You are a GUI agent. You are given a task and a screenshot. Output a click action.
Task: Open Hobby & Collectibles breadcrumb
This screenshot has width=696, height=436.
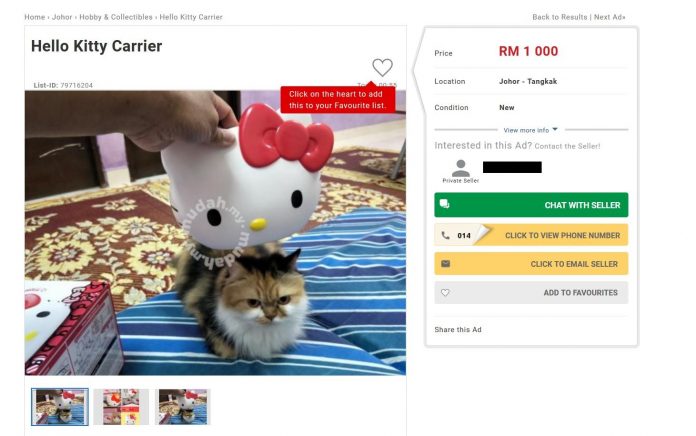116,17
